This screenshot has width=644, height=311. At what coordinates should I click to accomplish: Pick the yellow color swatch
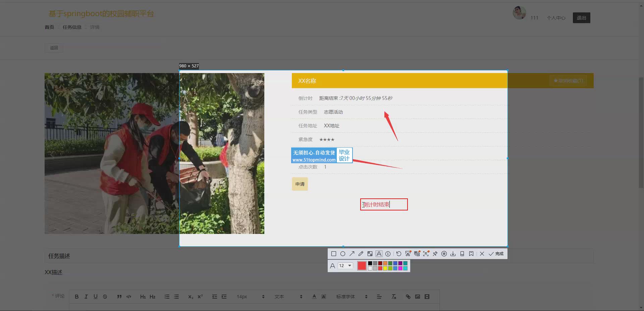coord(385,268)
